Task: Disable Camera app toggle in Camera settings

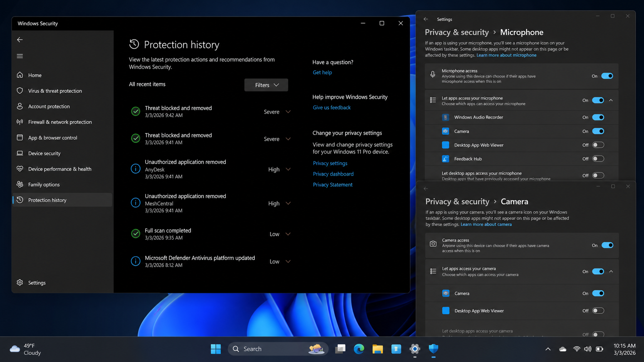Action: [x=598, y=293]
